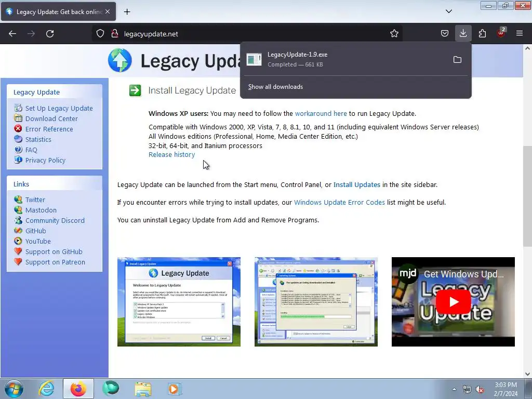Open Windows Explorer folder taskbar icon
Image resolution: width=532 pixels, height=399 pixels.
tap(143, 389)
